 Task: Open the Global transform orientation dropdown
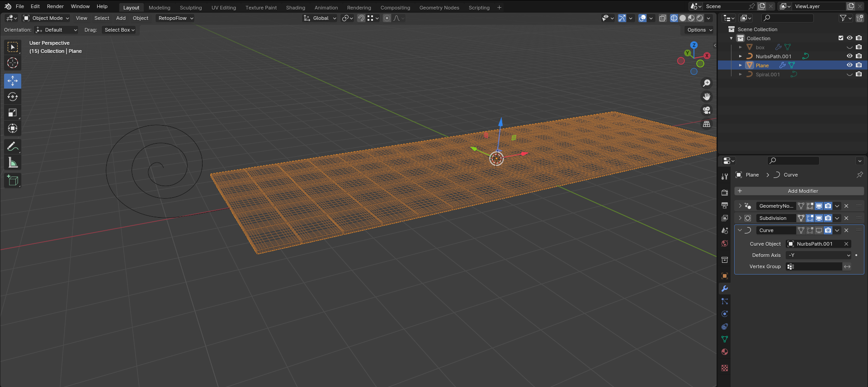pyautogui.click(x=320, y=18)
